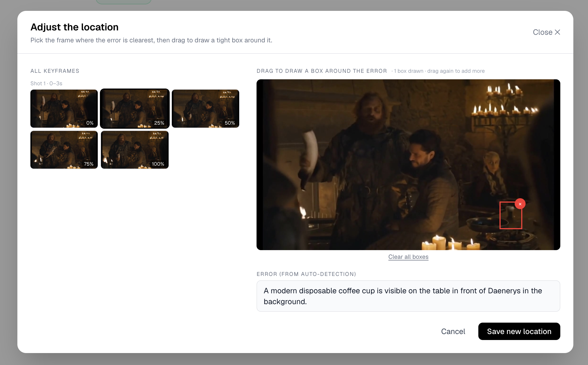Click the Clear all boxes link
This screenshot has width=588, height=365.
pyautogui.click(x=408, y=257)
